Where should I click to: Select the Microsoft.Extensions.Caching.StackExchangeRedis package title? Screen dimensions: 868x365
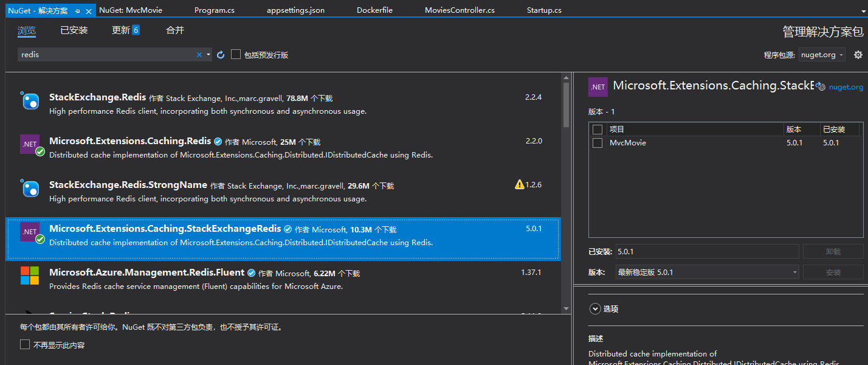pos(165,229)
